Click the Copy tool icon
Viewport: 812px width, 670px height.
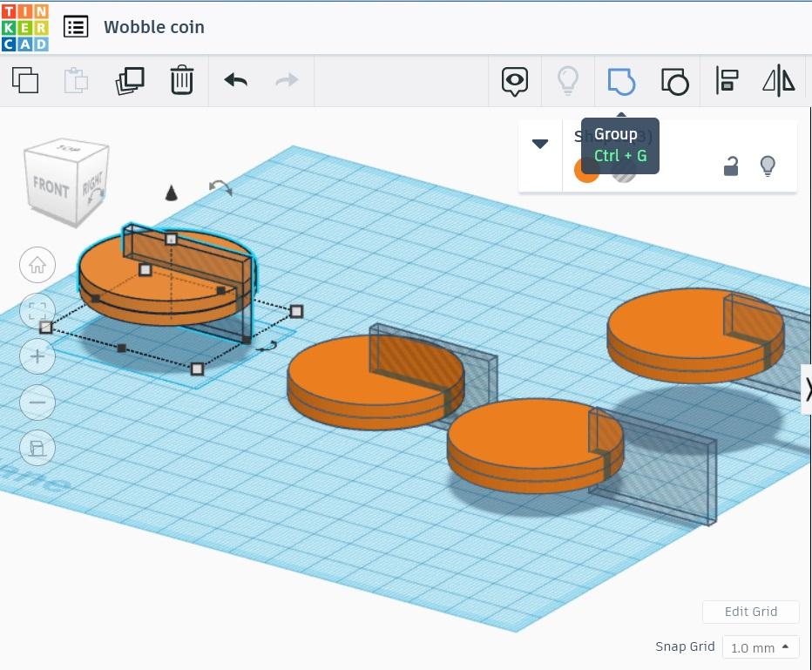click(25, 80)
